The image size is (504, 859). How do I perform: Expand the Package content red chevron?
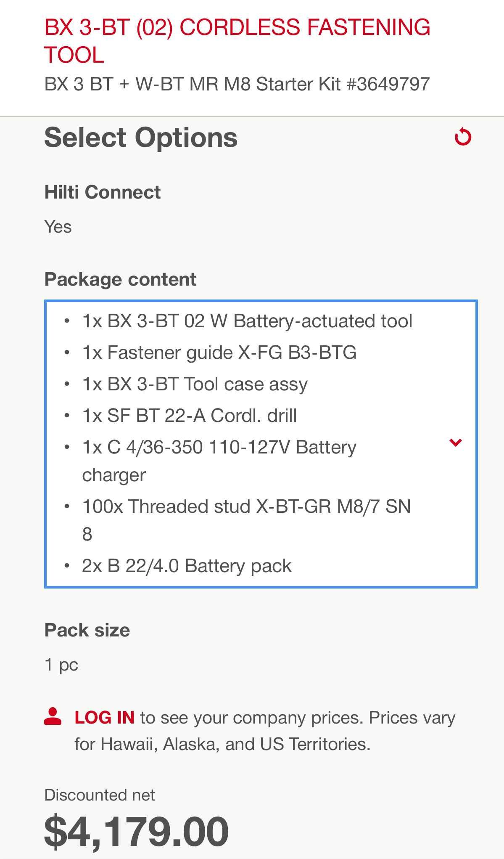456,443
